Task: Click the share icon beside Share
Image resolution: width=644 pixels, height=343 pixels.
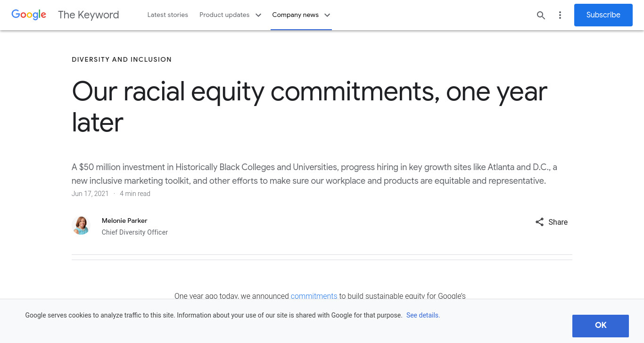Action: [x=540, y=222]
